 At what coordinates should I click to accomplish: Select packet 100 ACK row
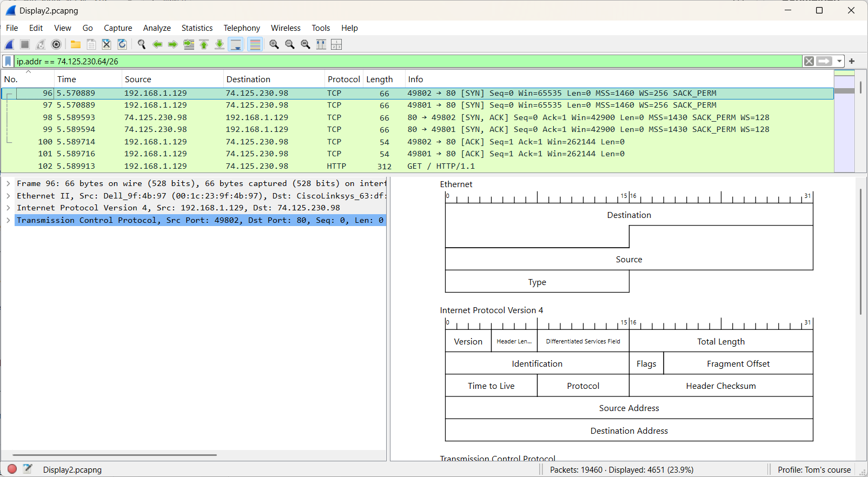pos(418,142)
